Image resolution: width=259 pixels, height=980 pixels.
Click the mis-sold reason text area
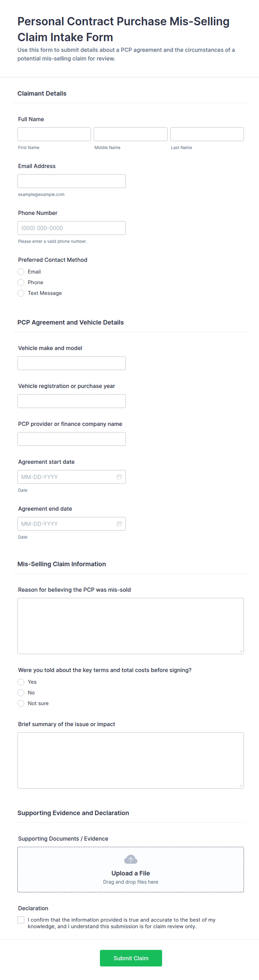click(130, 626)
